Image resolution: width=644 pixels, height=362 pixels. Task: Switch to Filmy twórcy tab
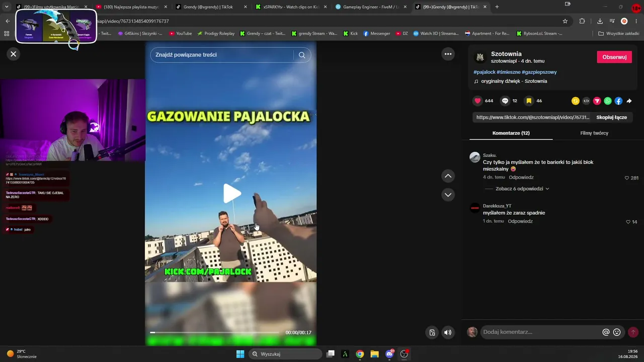point(594,133)
